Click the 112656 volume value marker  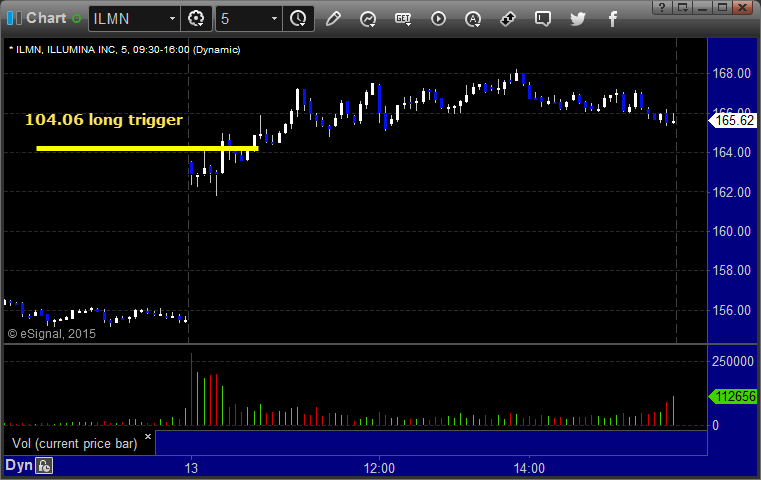(732, 397)
